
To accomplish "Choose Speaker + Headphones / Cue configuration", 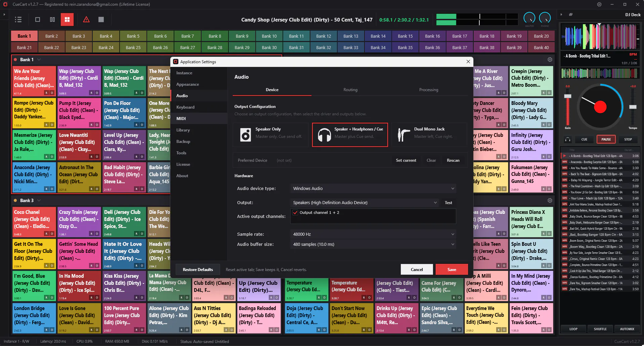I will click(350, 134).
